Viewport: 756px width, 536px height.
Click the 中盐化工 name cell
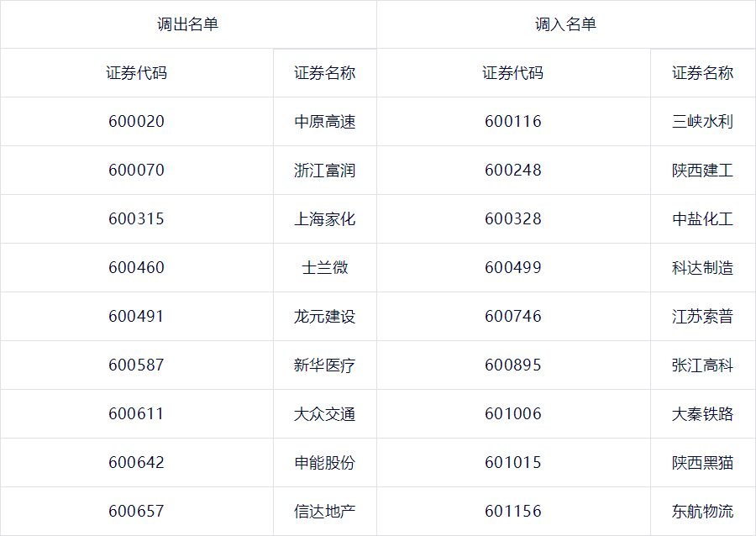click(703, 218)
